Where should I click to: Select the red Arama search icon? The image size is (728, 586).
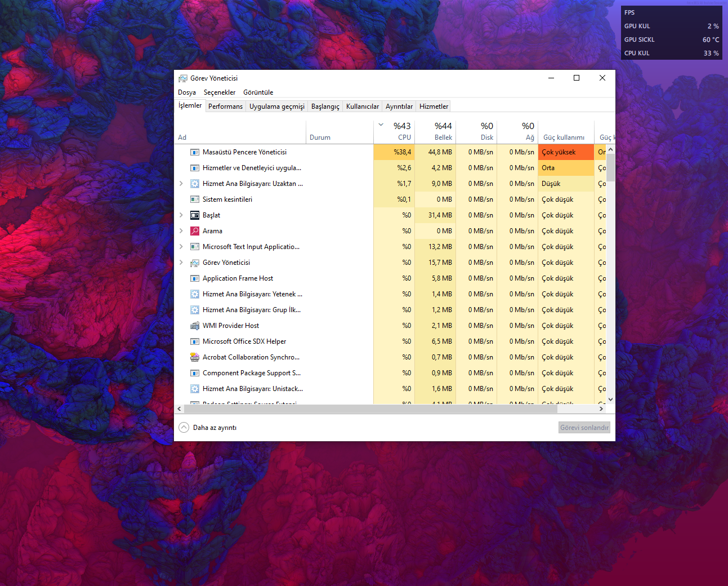[195, 231]
